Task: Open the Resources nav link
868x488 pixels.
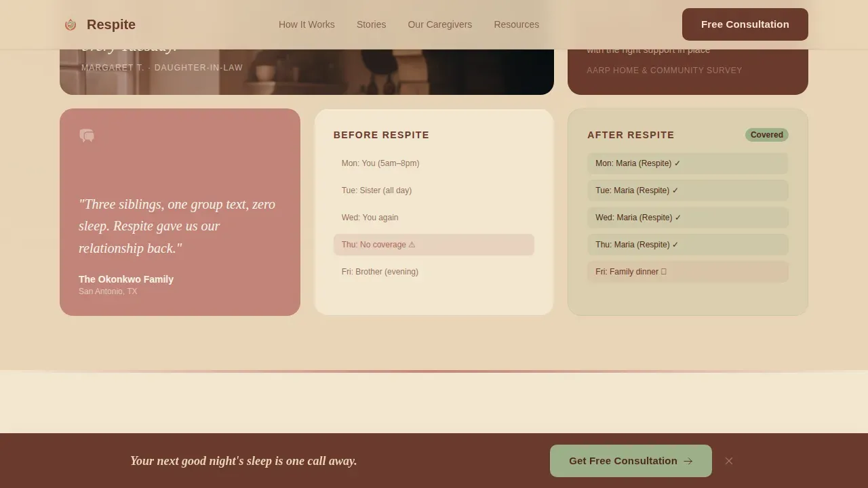Action: (517, 24)
